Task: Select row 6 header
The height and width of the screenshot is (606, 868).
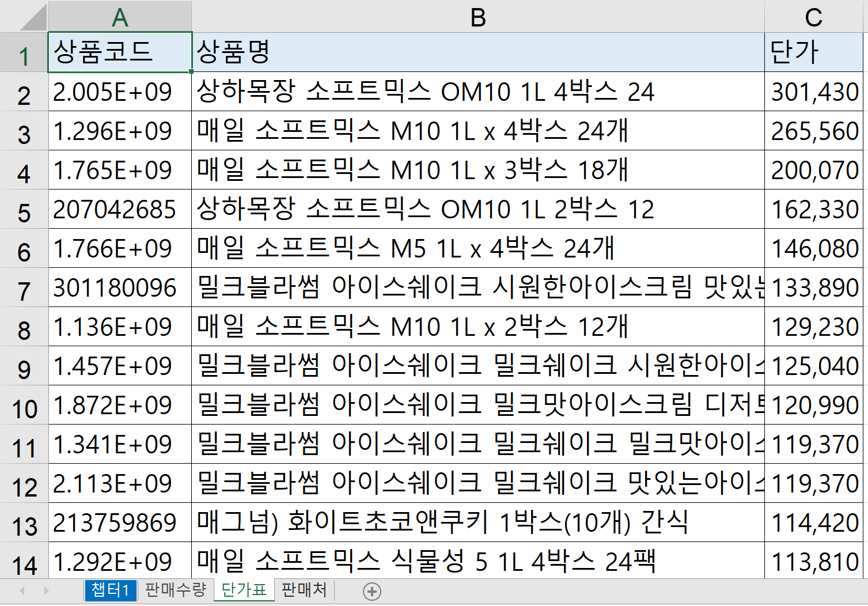Action: (x=24, y=248)
